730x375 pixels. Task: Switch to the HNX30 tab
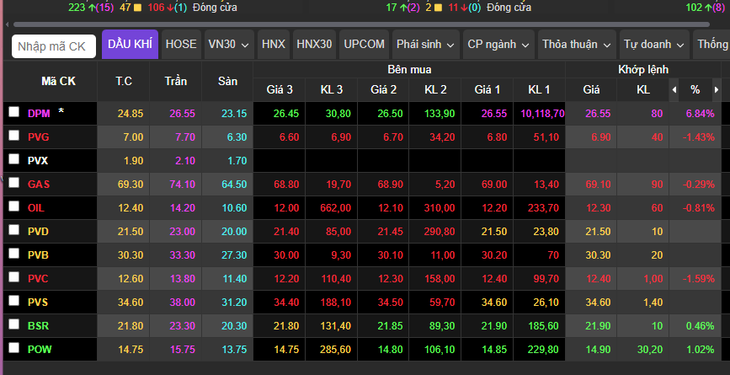(x=314, y=45)
